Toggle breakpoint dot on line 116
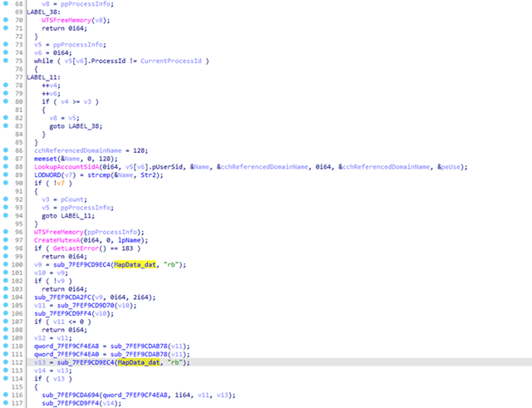The image size is (532, 408). (6, 395)
